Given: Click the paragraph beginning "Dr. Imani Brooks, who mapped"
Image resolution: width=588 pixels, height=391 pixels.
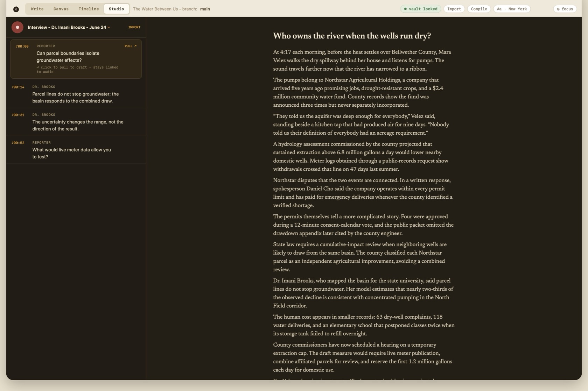Looking at the screenshot, I should (364, 293).
